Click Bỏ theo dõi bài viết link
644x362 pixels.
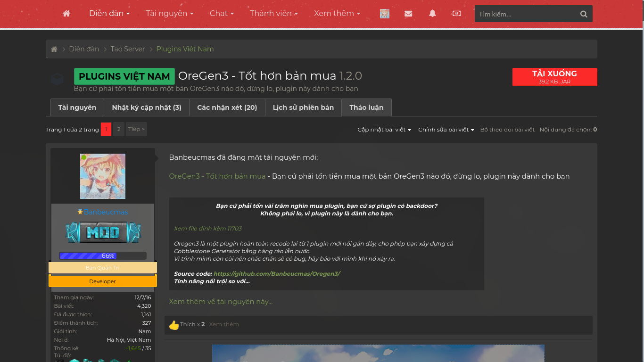pyautogui.click(x=507, y=130)
